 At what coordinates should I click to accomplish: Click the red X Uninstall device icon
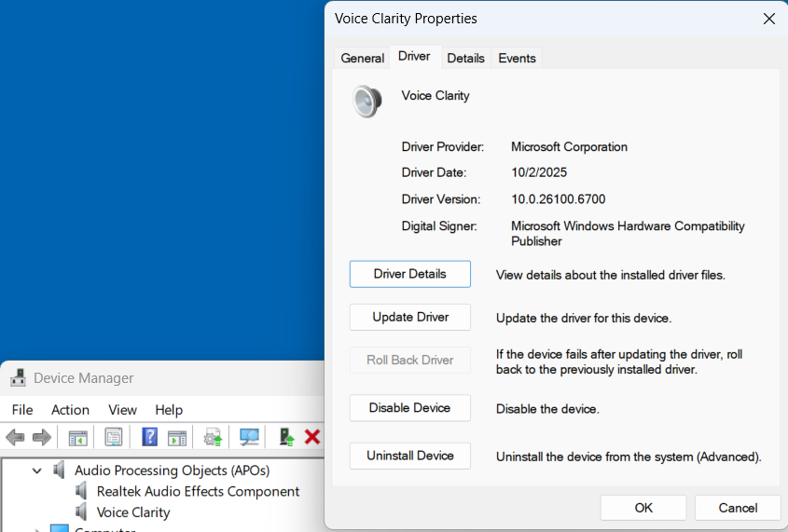[x=312, y=437]
